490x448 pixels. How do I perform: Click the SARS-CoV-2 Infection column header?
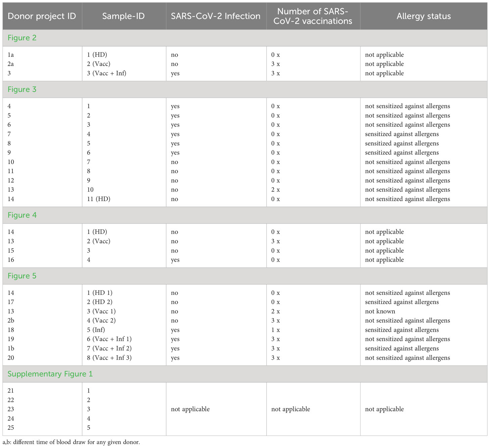[215, 16]
